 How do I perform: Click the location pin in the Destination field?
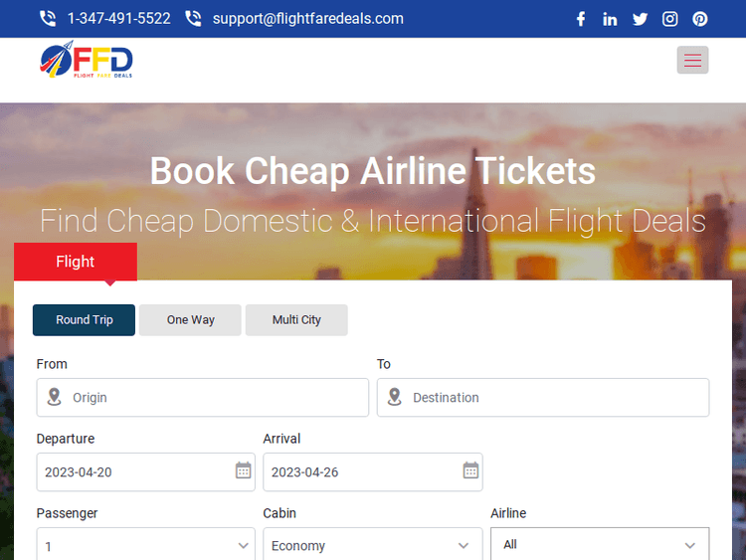395,397
